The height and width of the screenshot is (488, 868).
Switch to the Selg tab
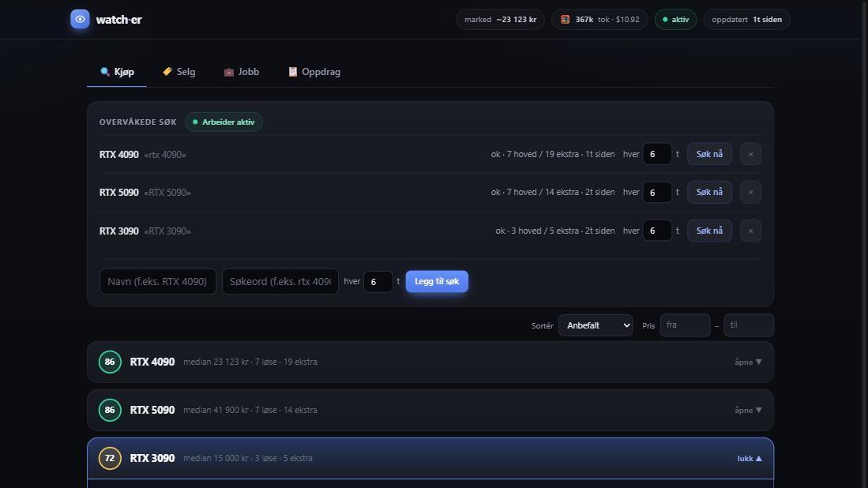[178, 72]
